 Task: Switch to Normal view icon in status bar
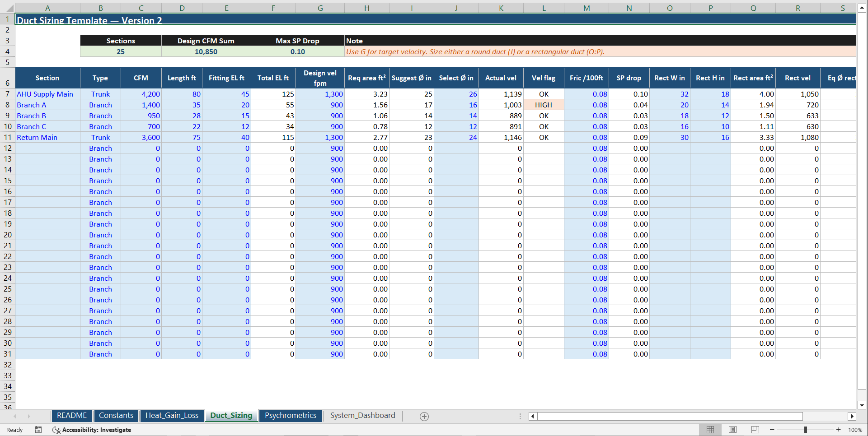[710, 430]
